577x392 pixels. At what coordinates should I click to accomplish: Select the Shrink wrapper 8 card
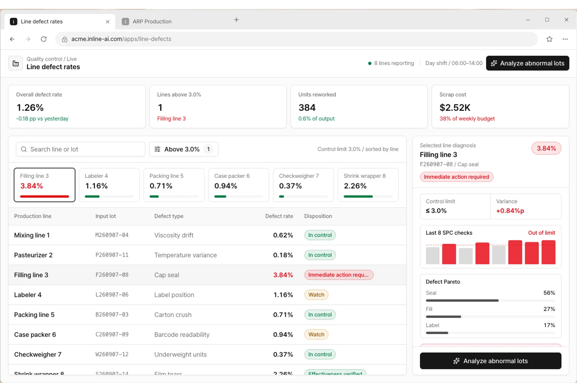coord(368,185)
